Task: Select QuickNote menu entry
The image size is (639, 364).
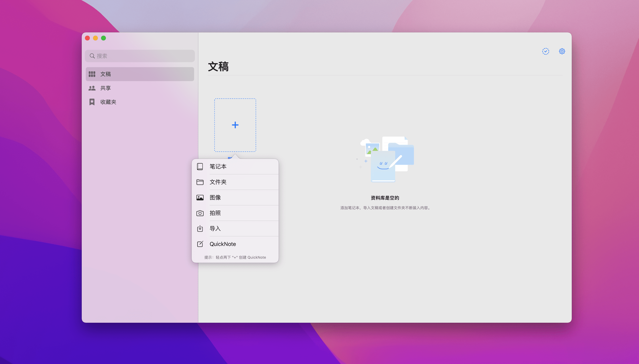Action: [x=223, y=244]
